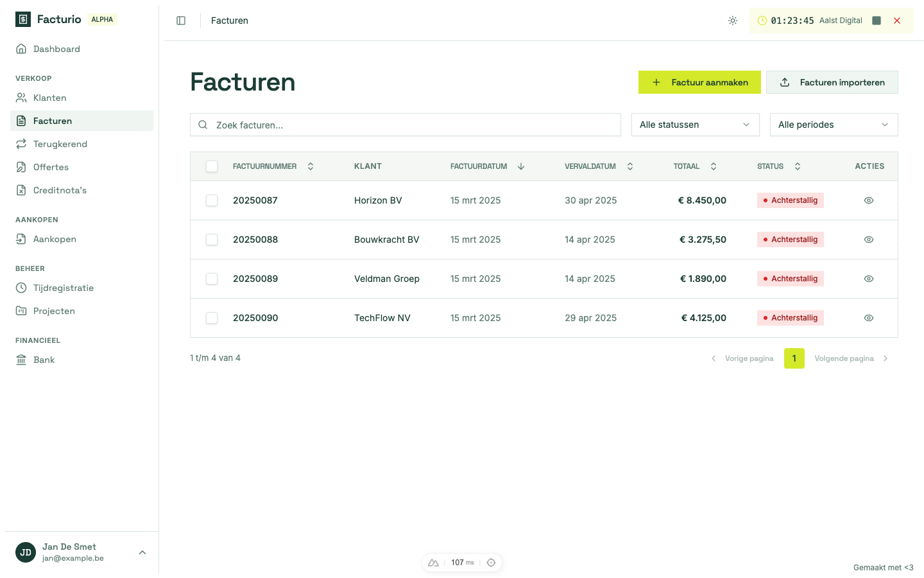Open Projecten in the sidebar

(81, 311)
